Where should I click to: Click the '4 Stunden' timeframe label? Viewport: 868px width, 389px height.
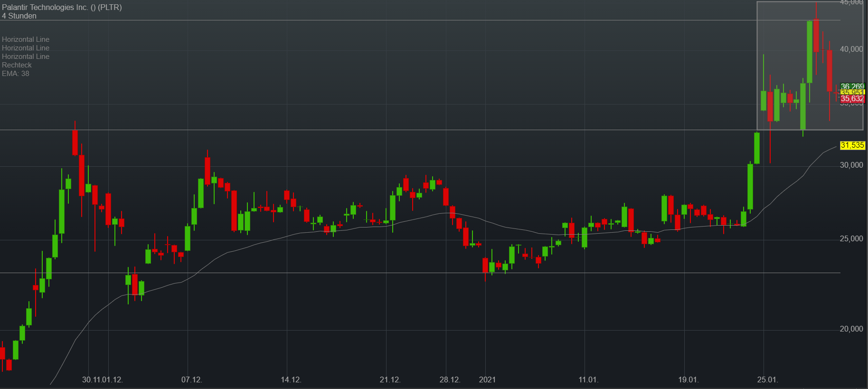[x=19, y=16]
